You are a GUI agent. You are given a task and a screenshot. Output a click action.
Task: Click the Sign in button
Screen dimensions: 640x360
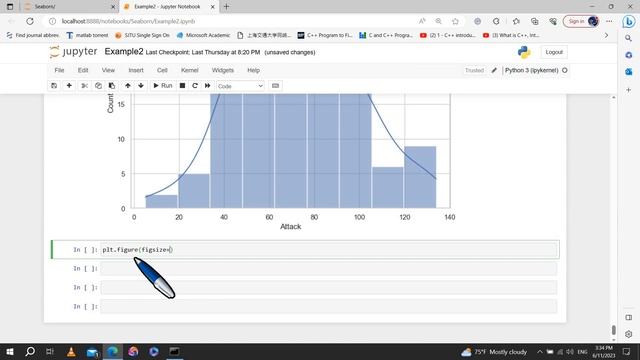tap(581, 21)
